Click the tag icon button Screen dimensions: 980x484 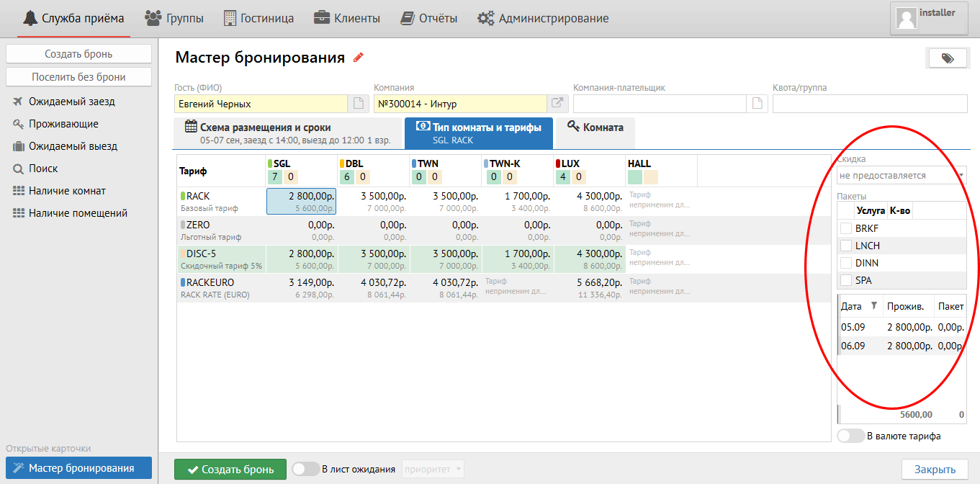pyautogui.click(x=948, y=58)
